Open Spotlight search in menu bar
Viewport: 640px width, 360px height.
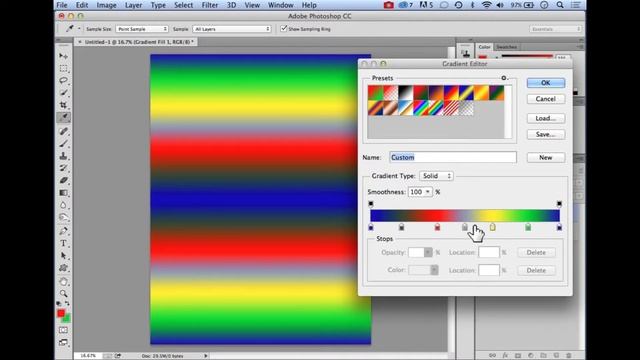[x=560, y=5]
